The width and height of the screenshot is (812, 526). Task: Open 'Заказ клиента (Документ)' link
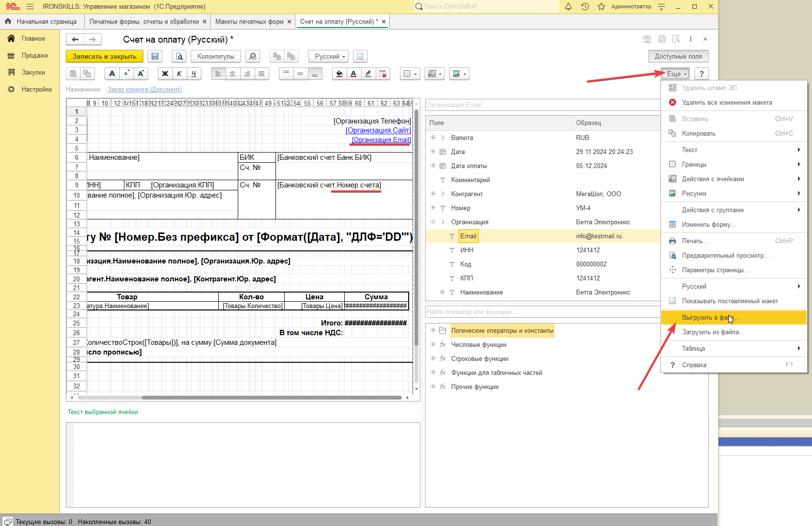pyautogui.click(x=144, y=90)
